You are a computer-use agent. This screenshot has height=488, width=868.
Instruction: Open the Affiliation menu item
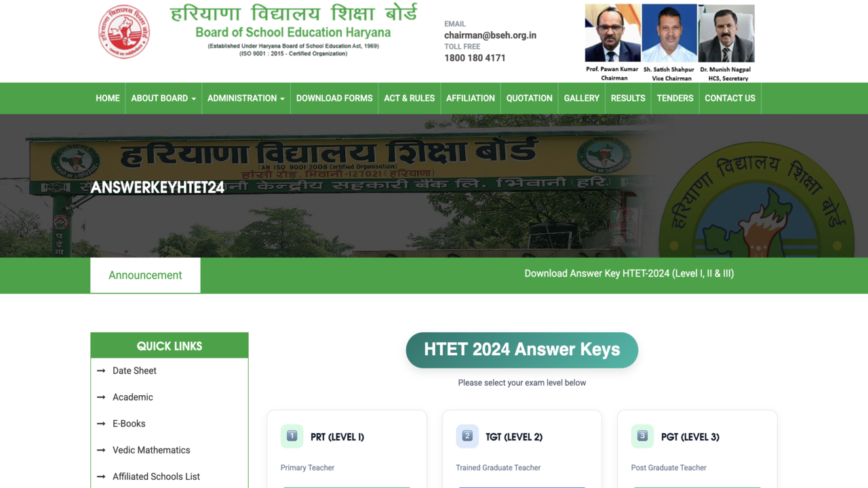471,98
